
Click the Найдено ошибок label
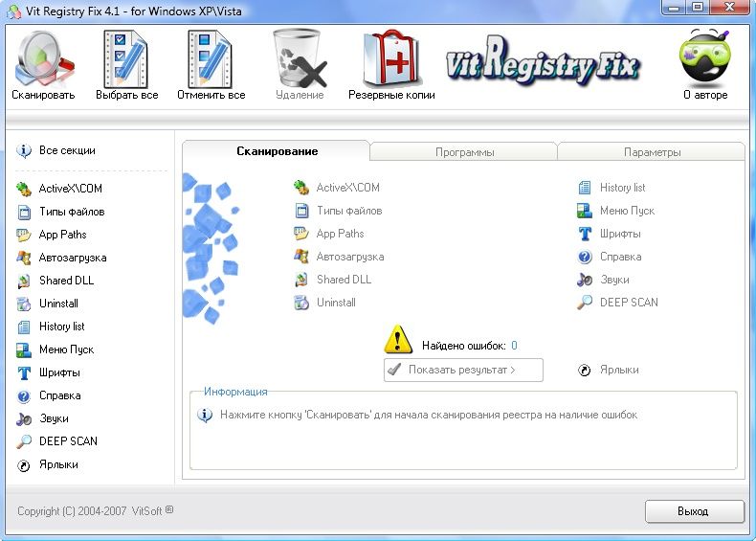(464, 346)
